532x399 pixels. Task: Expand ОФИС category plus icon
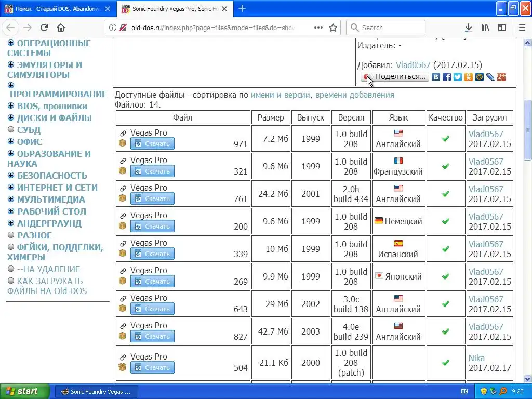coord(11,141)
